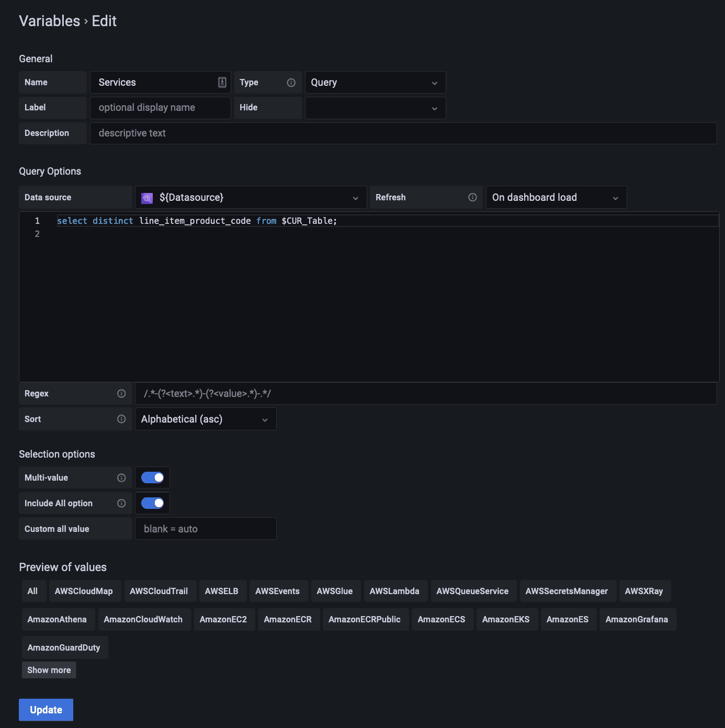Click the Regex input field
Screen dimensions: 725x728
click(x=425, y=393)
